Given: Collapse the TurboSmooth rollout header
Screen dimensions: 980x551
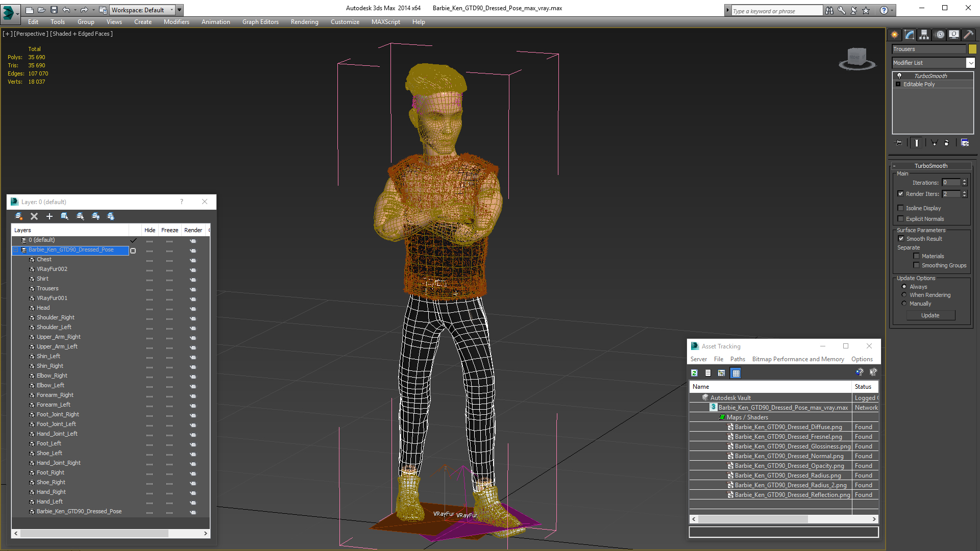Looking at the screenshot, I should 930,166.
